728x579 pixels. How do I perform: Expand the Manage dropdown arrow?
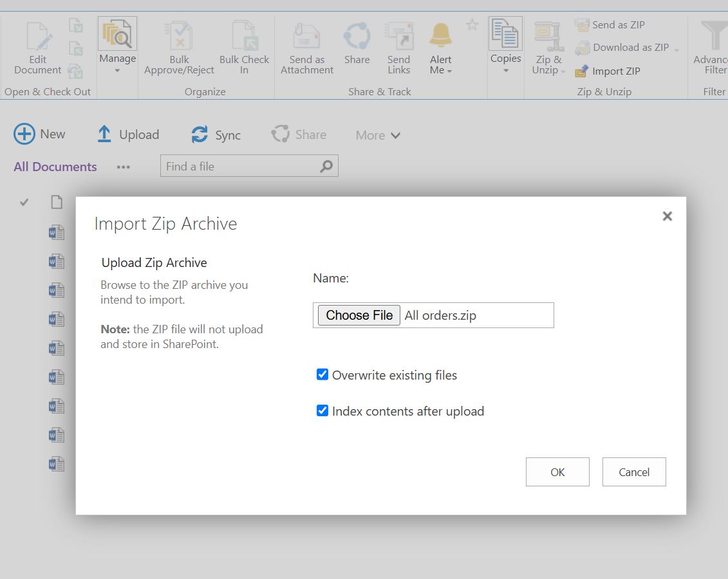click(117, 71)
